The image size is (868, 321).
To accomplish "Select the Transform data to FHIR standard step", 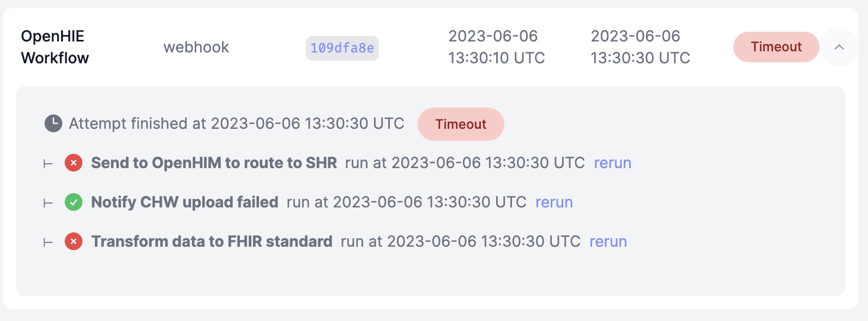I will pyautogui.click(x=213, y=241).
